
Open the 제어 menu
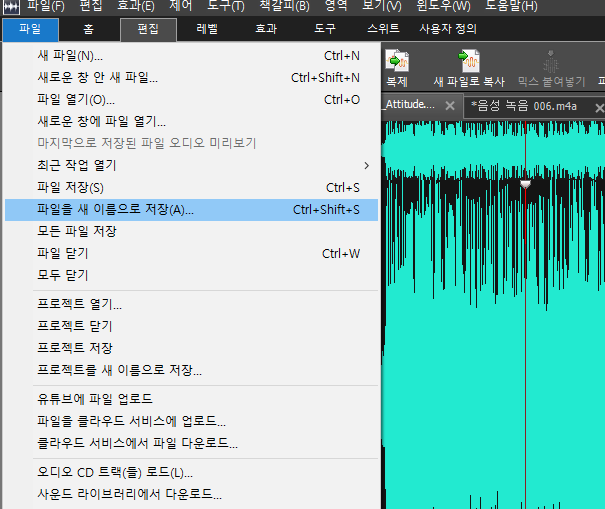[x=181, y=5]
